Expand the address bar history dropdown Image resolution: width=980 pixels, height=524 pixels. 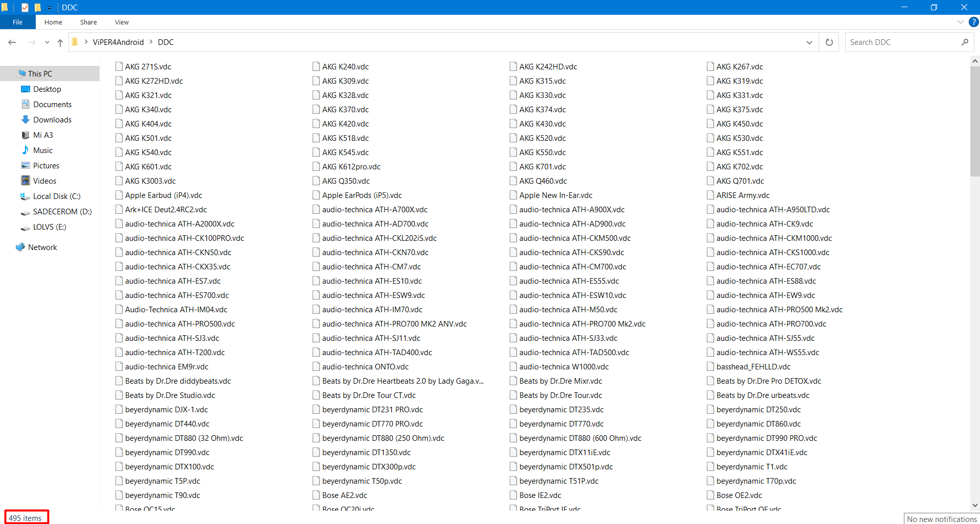point(809,42)
